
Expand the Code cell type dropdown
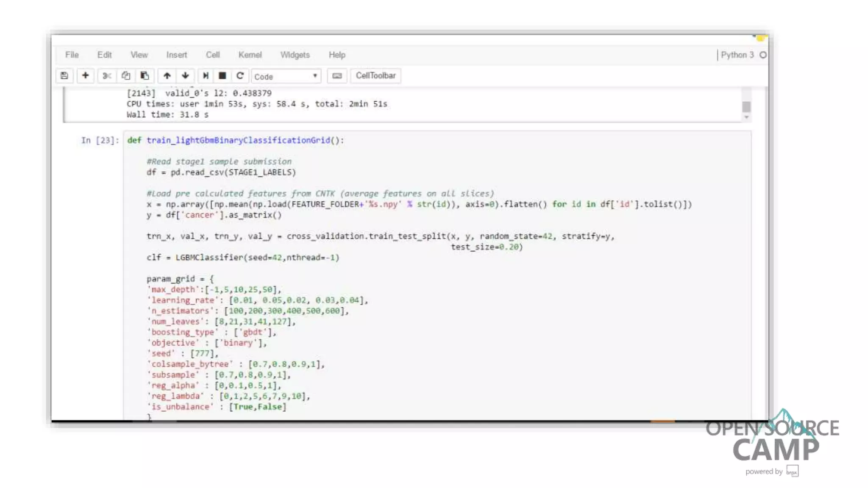[x=286, y=76]
